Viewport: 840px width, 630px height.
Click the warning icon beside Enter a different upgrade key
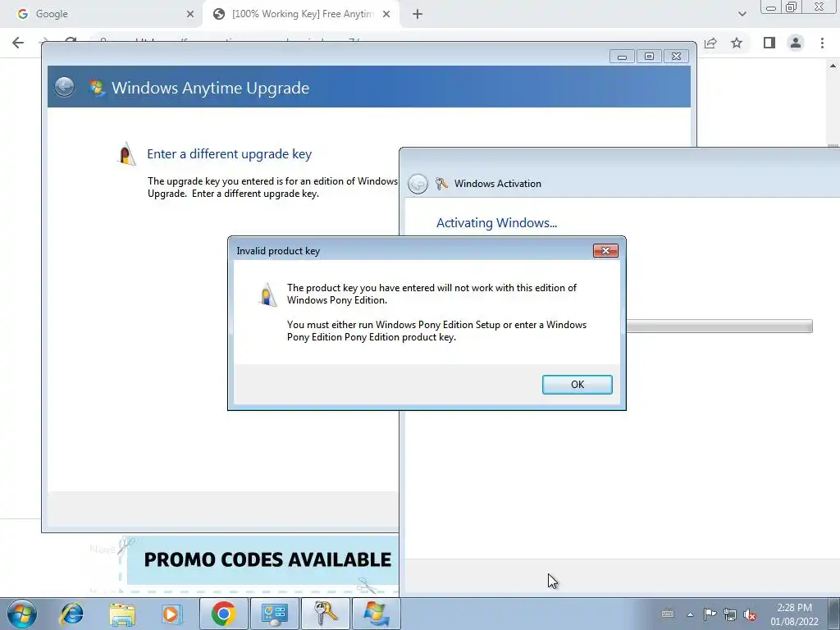click(x=126, y=154)
